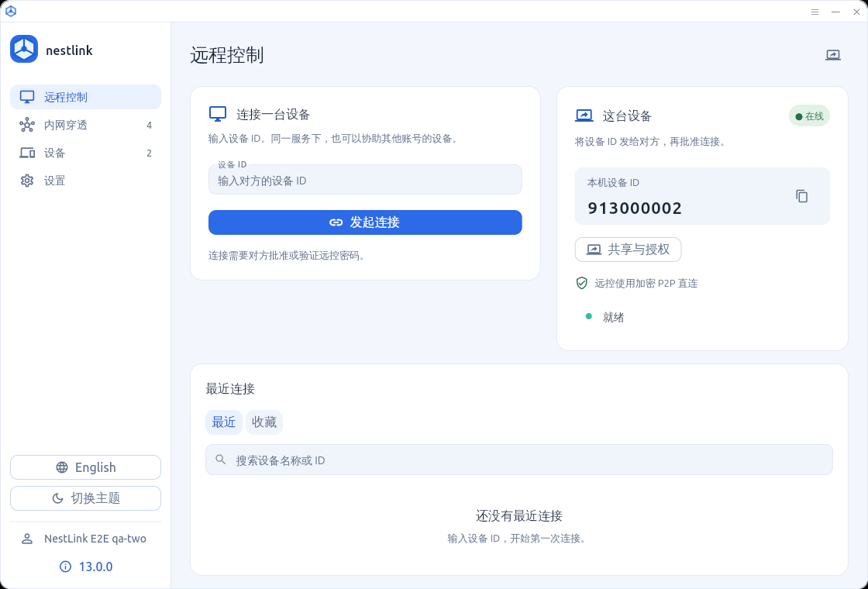This screenshot has height=589, width=868.
Task: Focus the 搜索设备名称或 ID search field
Action: point(519,460)
